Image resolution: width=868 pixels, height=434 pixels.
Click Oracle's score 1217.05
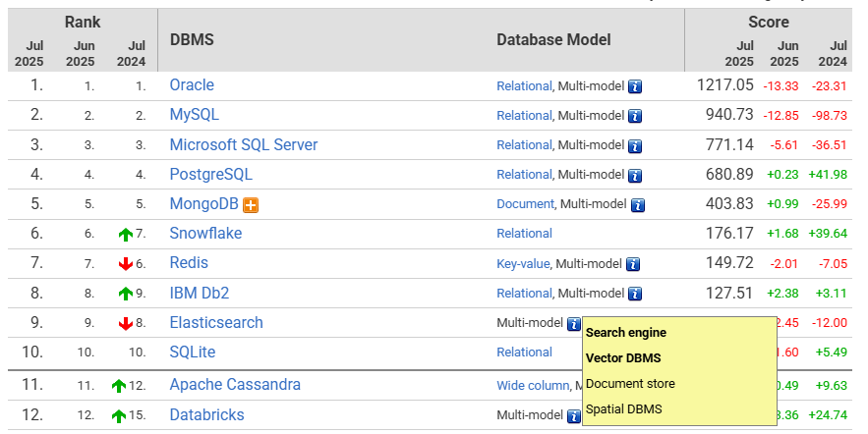point(725,85)
